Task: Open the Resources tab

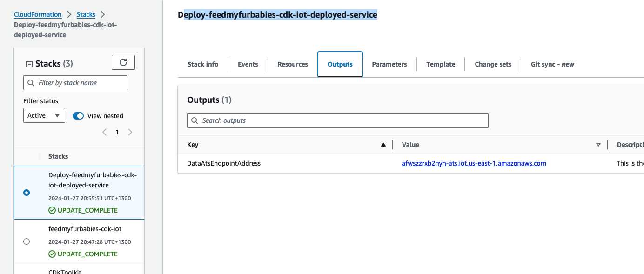Action: click(293, 64)
